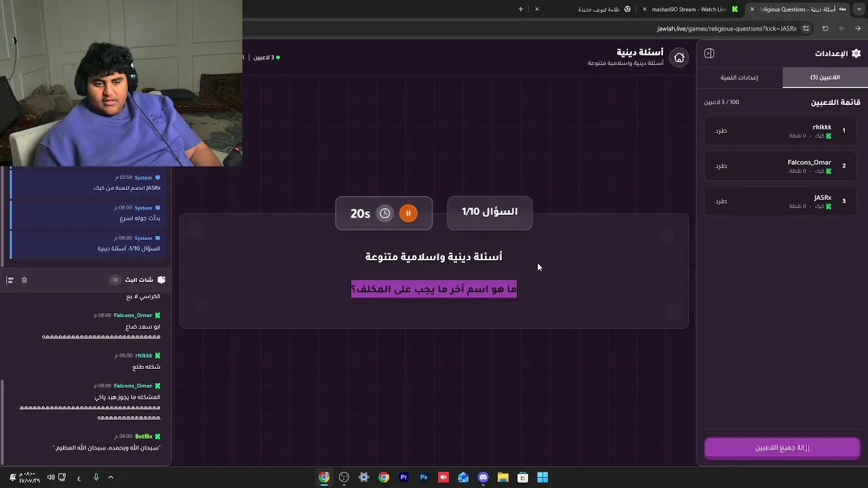
Task: Open OBS Studio from taskbar
Action: pyautogui.click(x=344, y=478)
